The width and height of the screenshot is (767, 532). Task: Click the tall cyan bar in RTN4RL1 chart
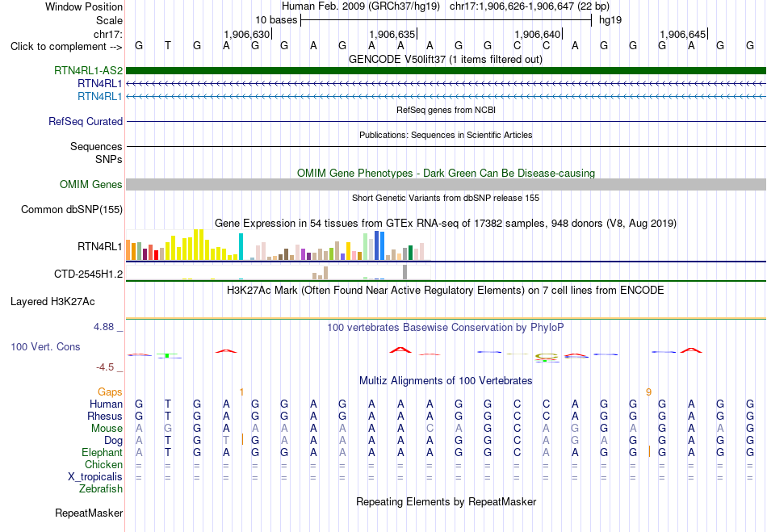tap(241, 246)
